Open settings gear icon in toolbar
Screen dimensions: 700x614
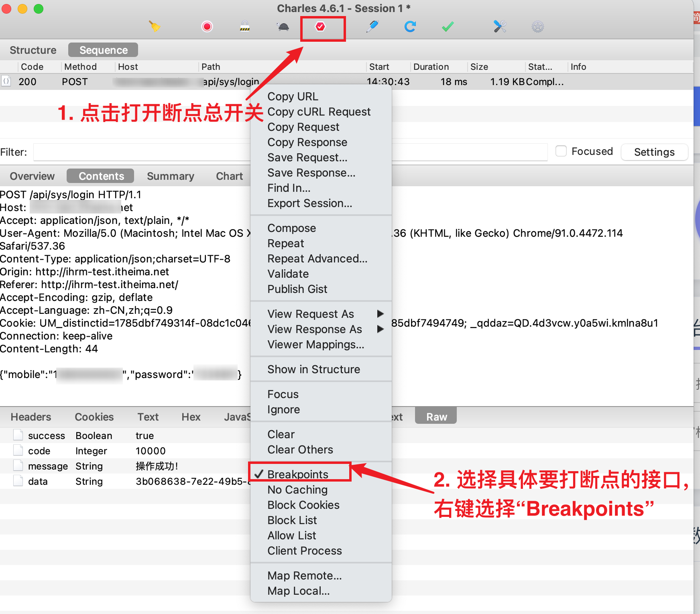point(538,26)
